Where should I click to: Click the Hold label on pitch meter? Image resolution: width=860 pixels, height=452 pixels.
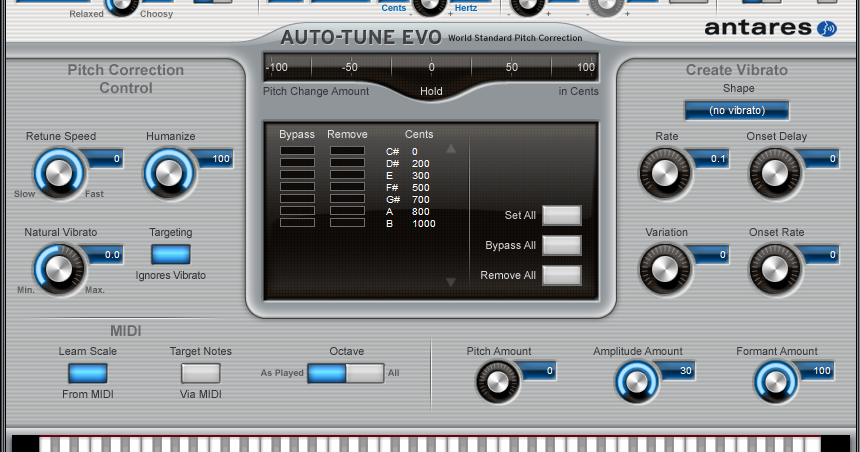tap(431, 91)
